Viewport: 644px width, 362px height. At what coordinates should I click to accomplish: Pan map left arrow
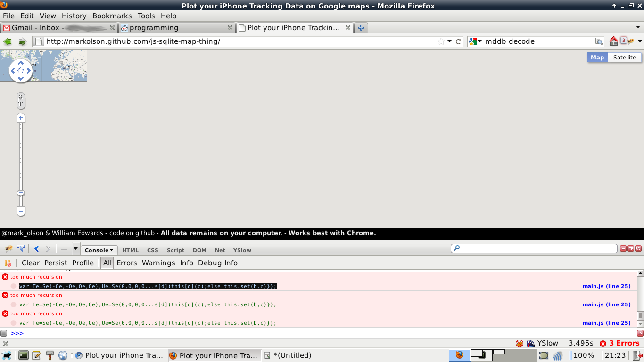pos(13,71)
